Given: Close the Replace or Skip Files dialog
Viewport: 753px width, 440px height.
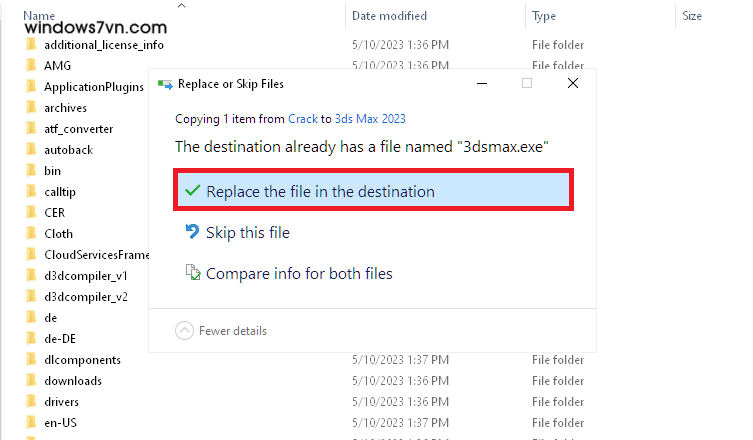Looking at the screenshot, I should click(572, 83).
